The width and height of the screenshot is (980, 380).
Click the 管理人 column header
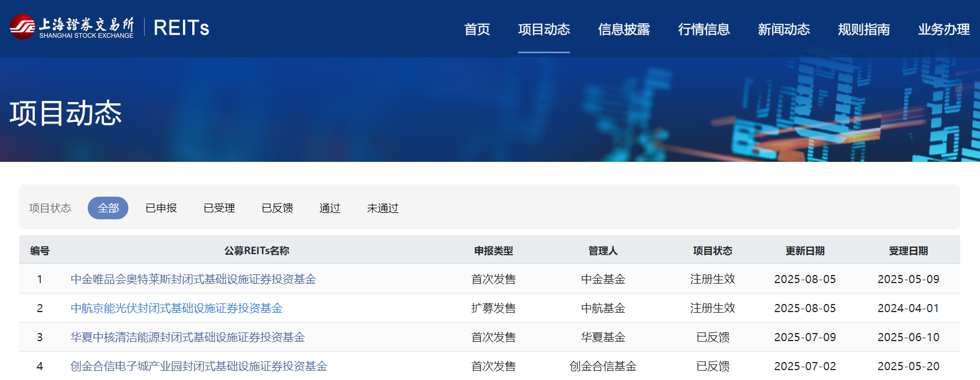pos(603,251)
